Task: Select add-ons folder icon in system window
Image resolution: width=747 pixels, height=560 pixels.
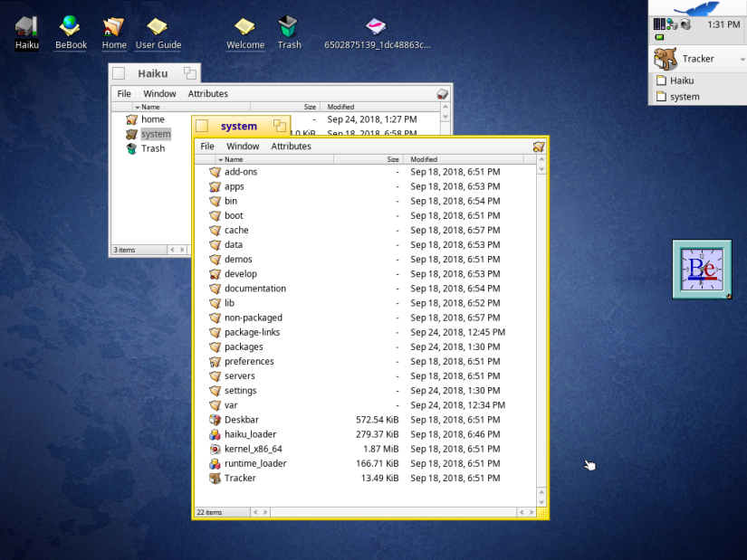Action: click(x=215, y=172)
